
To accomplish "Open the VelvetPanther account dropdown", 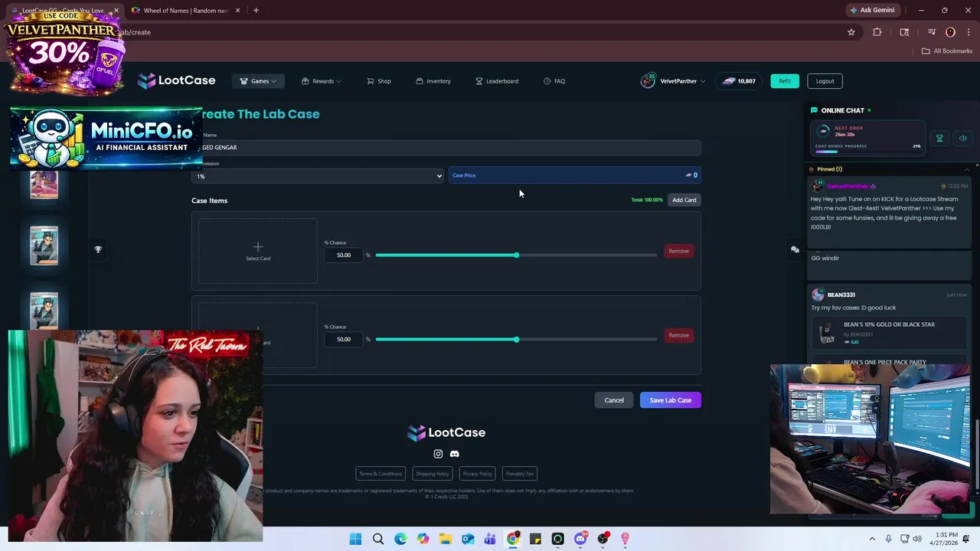I will point(673,81).
